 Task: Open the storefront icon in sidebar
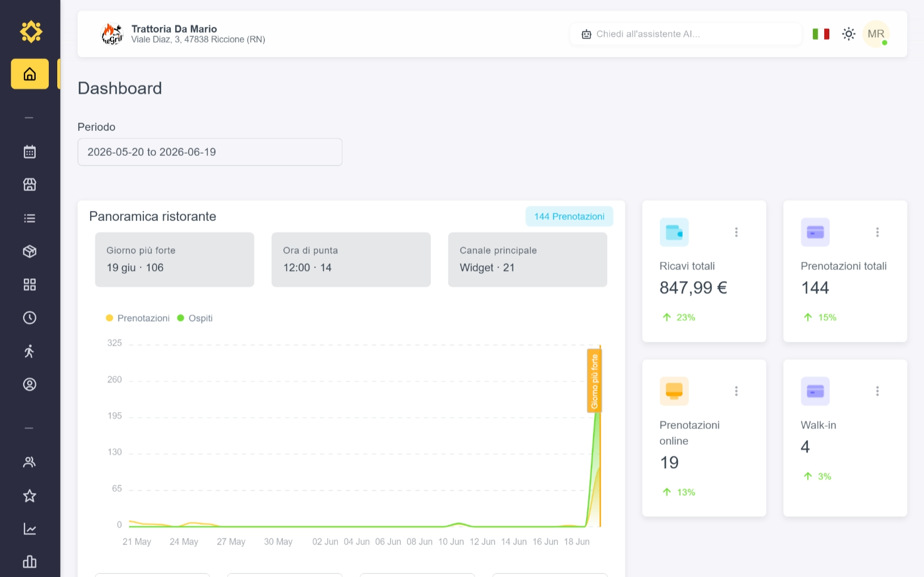tap(29, 185)
